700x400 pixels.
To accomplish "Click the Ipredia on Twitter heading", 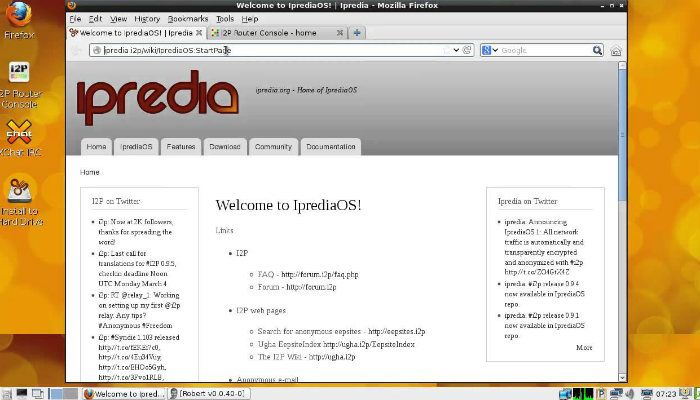I will click(x=527, y=201).
